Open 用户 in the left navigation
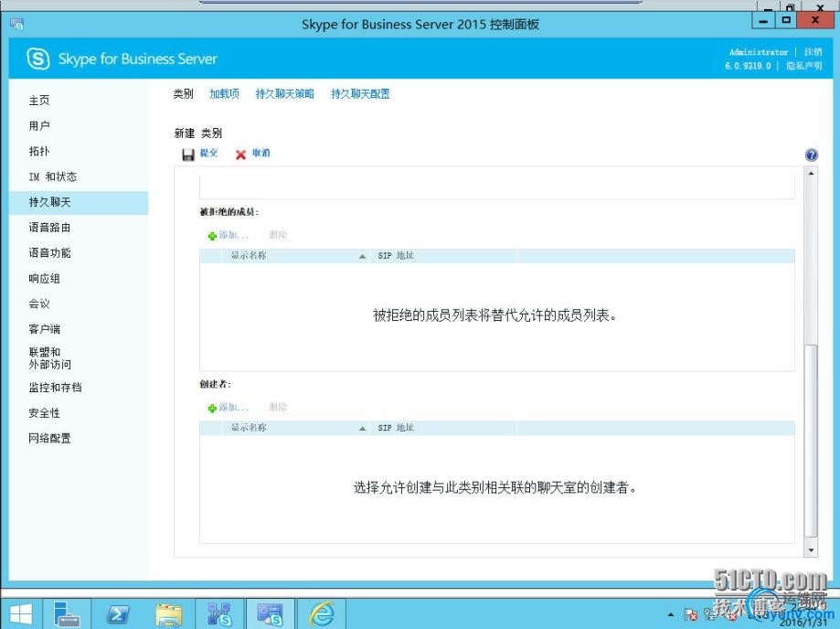The width and height of the screenshot is (840, 629). tap(39, 126)
